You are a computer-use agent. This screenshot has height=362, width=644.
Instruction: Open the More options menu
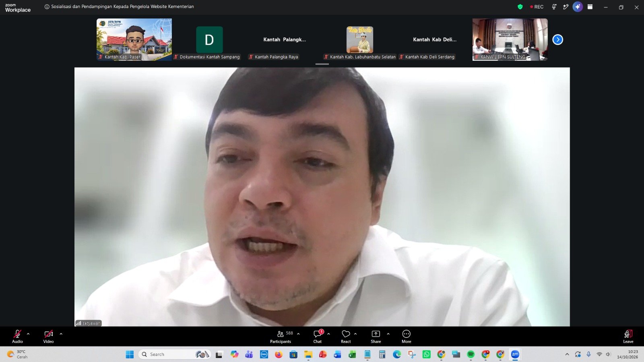point(407,337)
